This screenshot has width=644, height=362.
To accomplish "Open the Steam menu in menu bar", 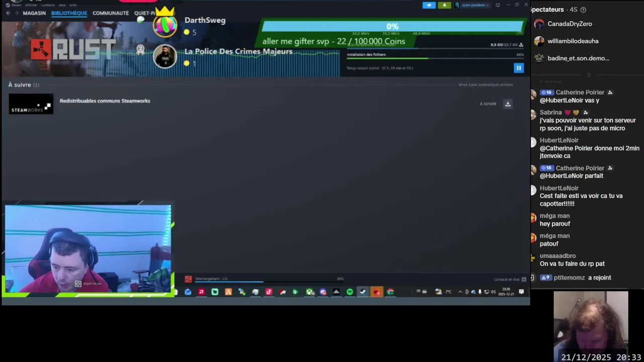I will (x=17, y=5).
